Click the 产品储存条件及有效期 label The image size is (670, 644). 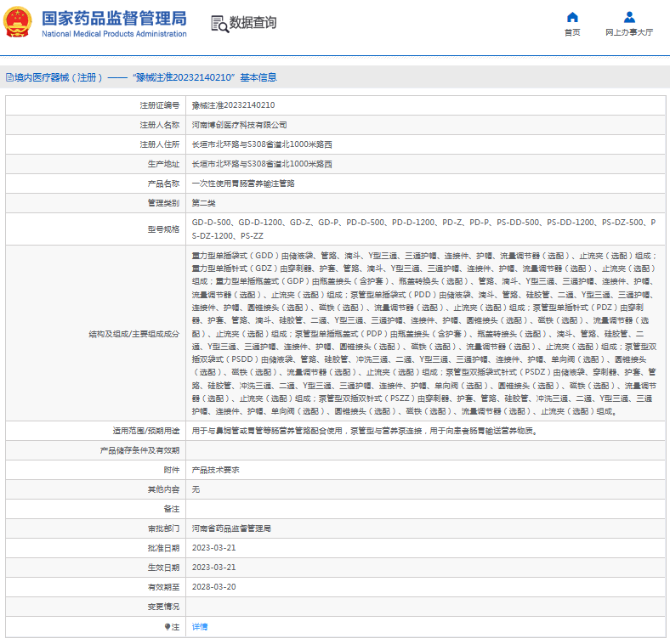coord(139,450)
